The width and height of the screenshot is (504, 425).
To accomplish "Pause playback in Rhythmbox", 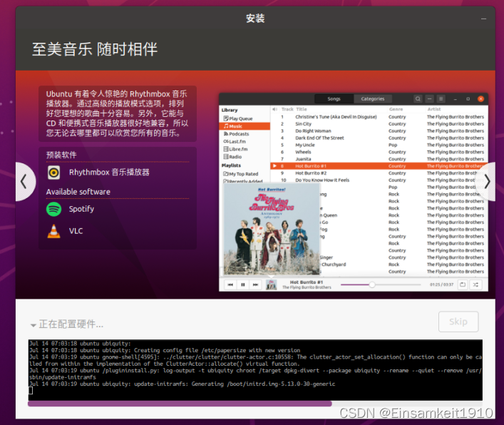I will [242, 285].
